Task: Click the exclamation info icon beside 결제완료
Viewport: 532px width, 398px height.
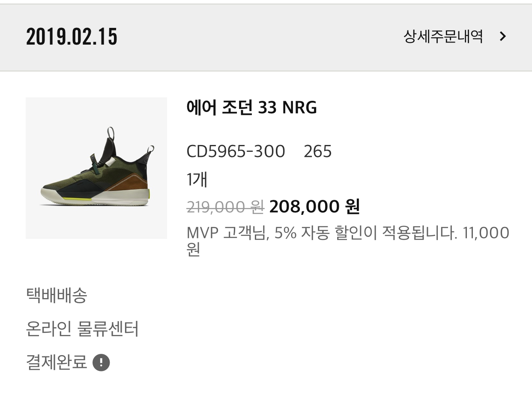Action: tap(101, 362)
